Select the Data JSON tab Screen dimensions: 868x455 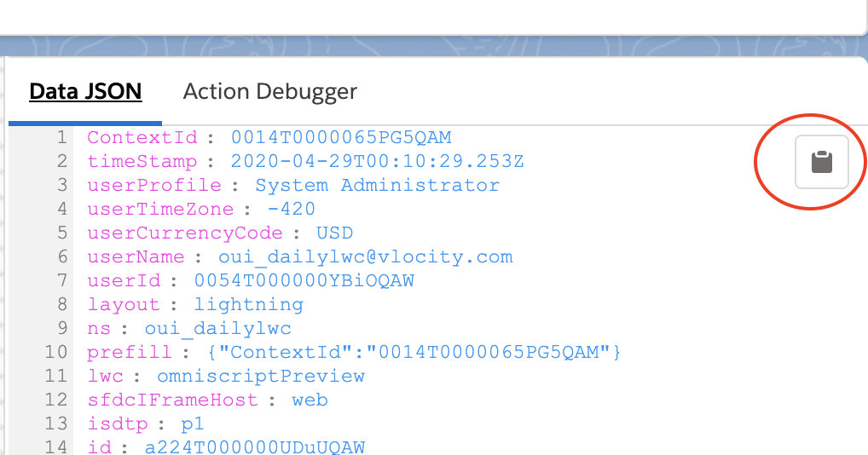[x=85, y=92]
